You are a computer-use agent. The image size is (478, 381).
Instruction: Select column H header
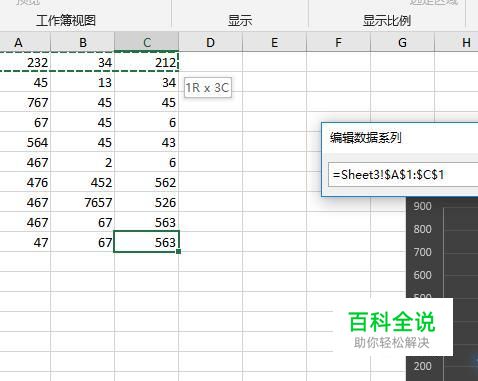coord(456,42)
